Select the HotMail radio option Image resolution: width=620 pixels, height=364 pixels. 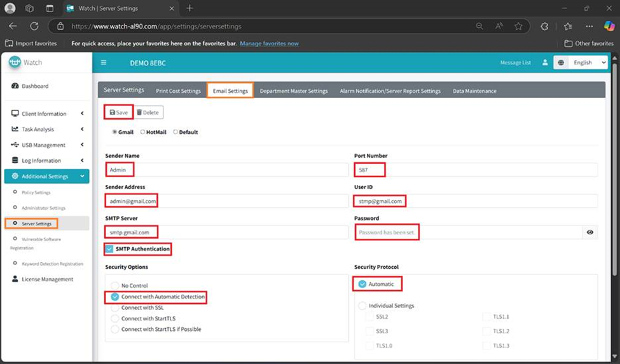click(143, 132)
